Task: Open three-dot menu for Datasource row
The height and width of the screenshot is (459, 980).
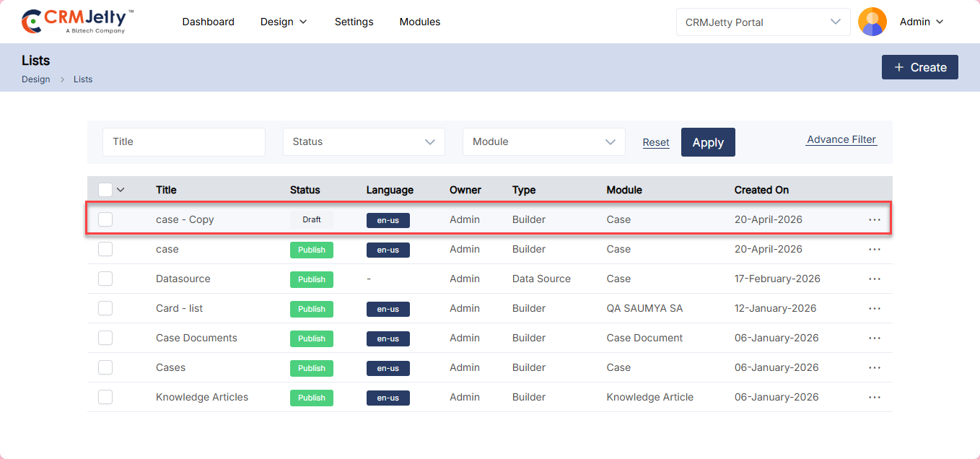Action: [875, 279]
